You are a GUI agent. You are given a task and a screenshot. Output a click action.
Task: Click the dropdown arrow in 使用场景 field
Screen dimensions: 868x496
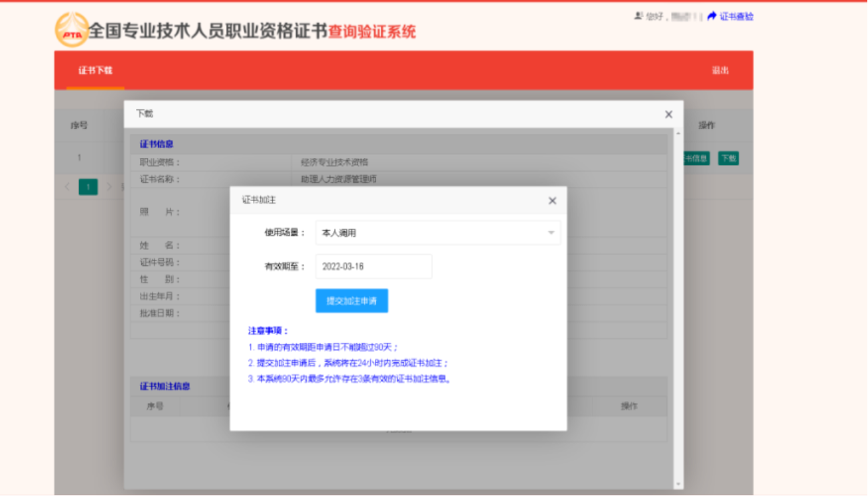click(551, 233)
